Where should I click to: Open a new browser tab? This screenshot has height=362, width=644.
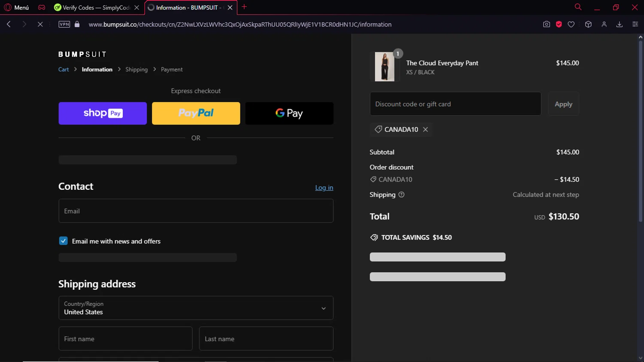(x=244, y=7)
